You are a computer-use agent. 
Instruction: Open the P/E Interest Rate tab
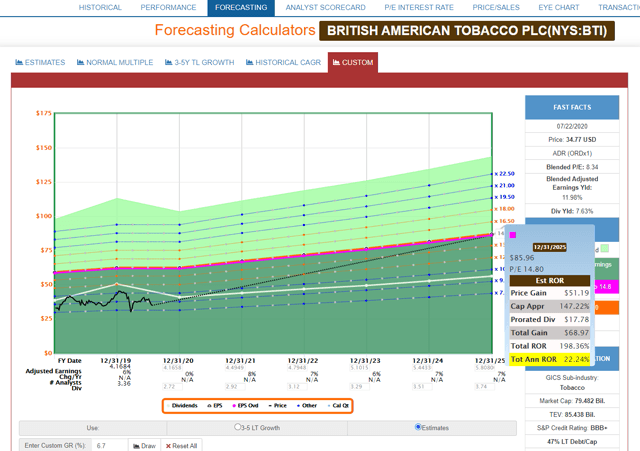419,7
